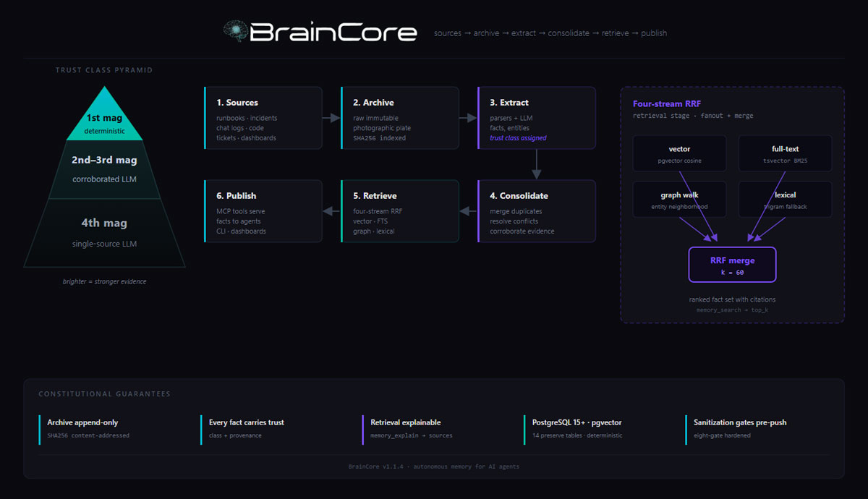Collapse the 4. Consolidate stage card

pyautogui.click(x=535, y=210)
